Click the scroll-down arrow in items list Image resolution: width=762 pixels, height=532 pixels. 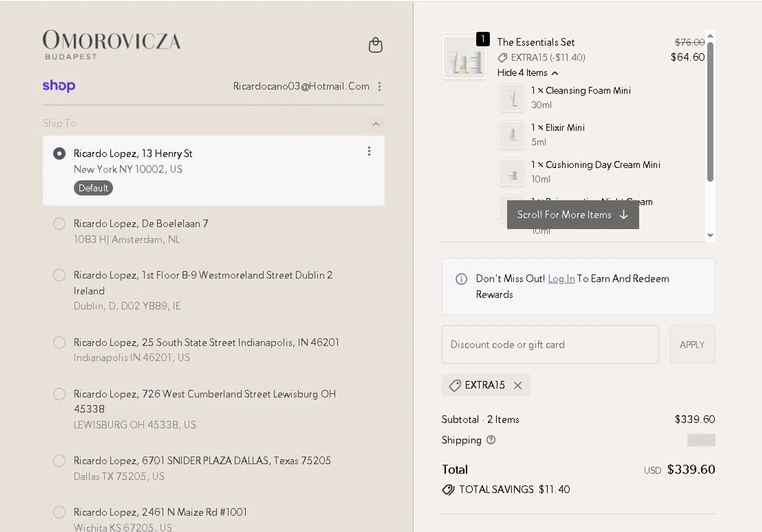point(710,236)
